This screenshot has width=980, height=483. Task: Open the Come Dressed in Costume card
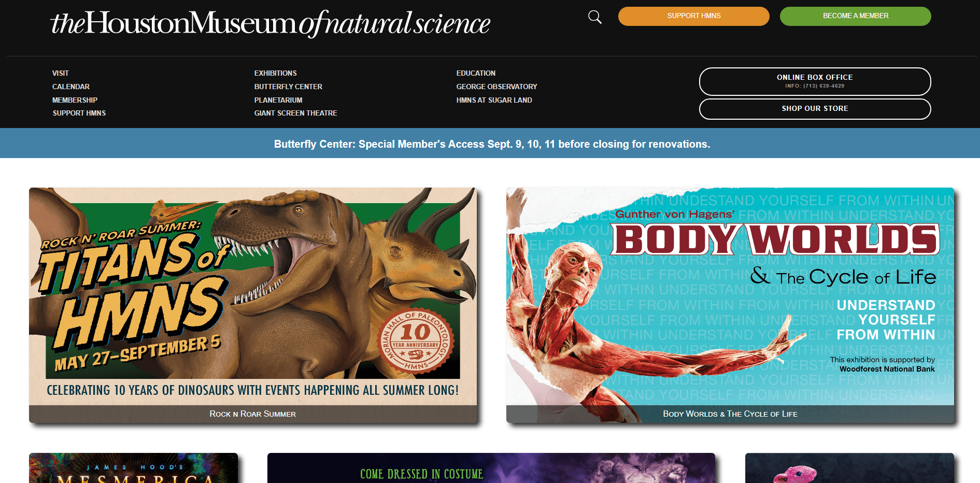click(491, 468)
